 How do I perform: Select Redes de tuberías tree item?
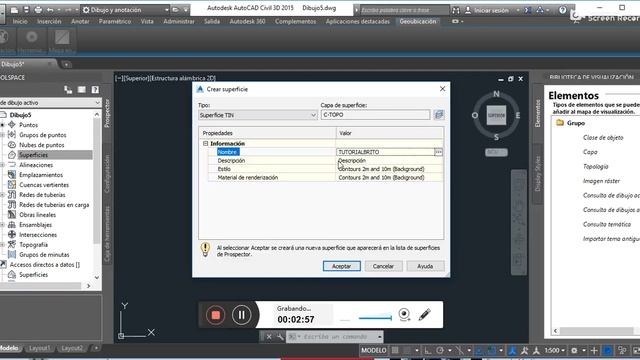(x=42, y=195)
